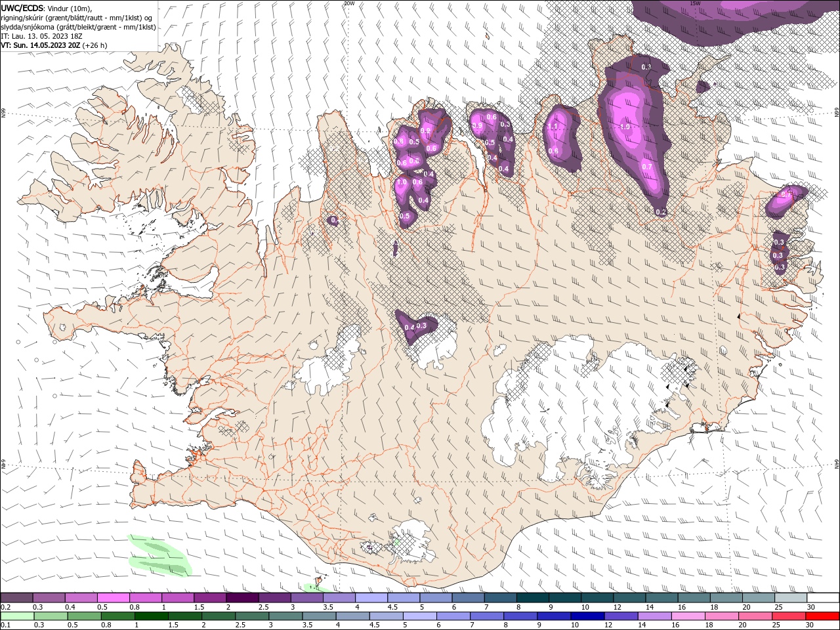Screen dimensions: 840x630
Task: Select upper legend swatch between 8 and 9
Action: (x=532, y=598)
